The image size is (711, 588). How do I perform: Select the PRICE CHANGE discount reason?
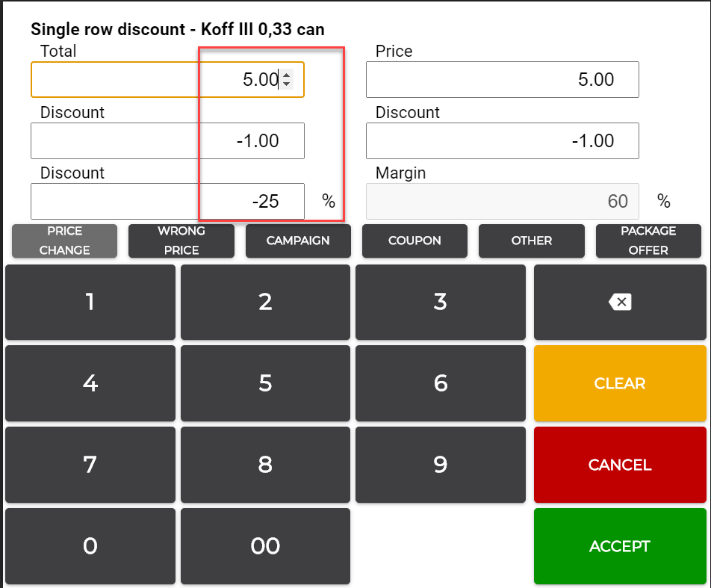pyautogui.click(x=64, y=241)
